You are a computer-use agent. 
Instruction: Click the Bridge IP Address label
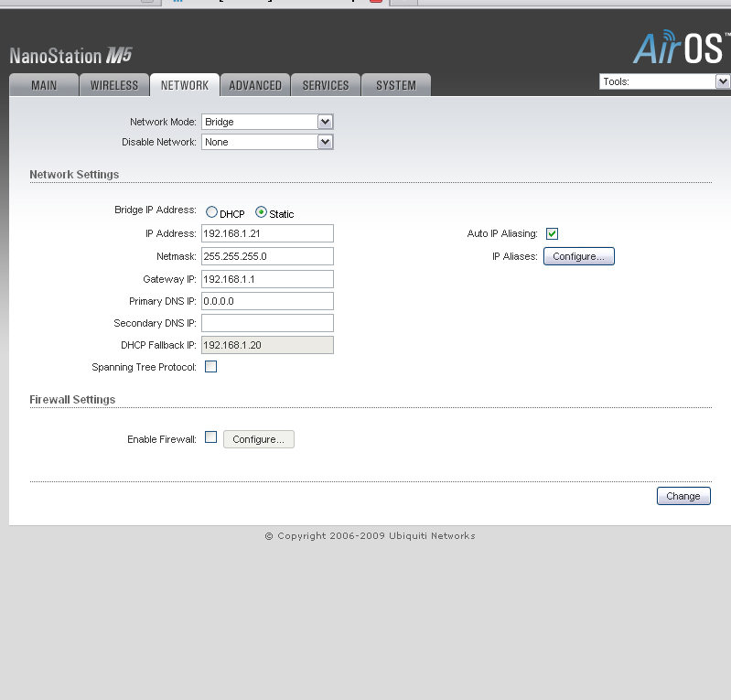pyautogui.click(x=156, y=210)
